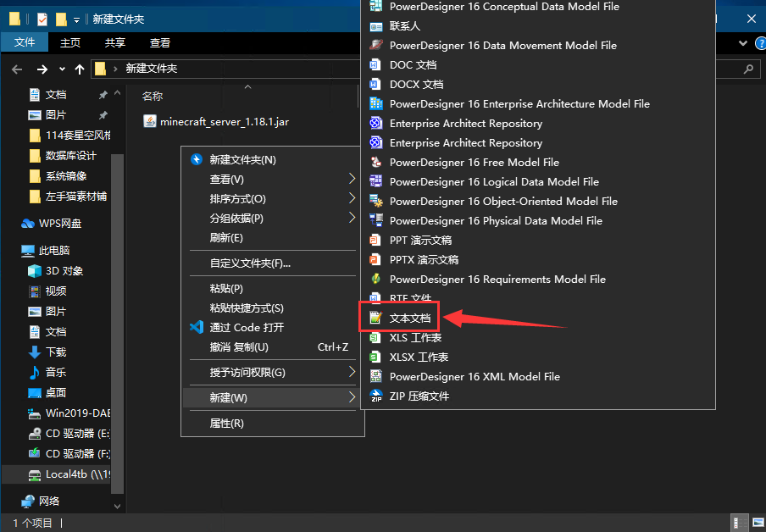The width and height of the screenshot is (766, 532).
Task: Select 属性(R) in the context menu
Action: click(273, 423)
